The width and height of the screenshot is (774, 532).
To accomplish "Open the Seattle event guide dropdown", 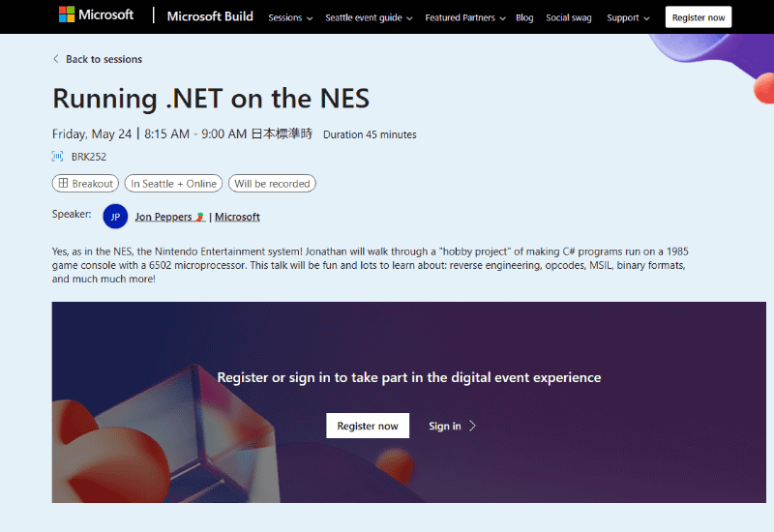I will pos(369,17).
